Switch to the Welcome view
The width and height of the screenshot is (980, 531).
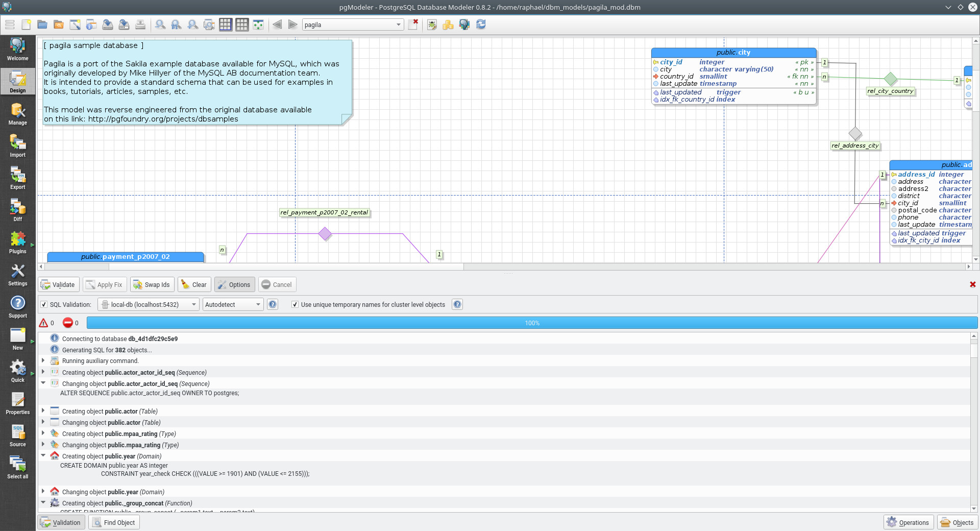click(18, 50)
